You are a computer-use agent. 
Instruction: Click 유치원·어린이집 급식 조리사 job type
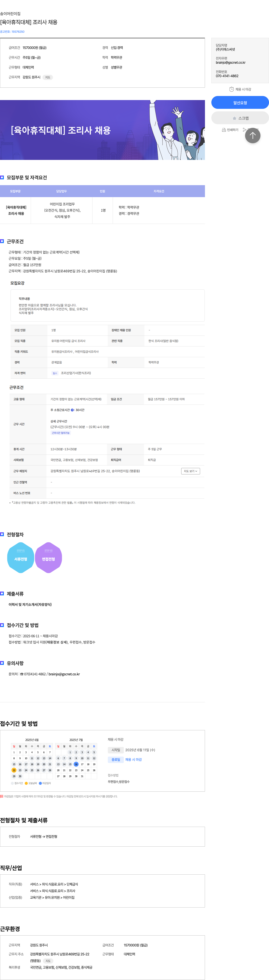68,341
